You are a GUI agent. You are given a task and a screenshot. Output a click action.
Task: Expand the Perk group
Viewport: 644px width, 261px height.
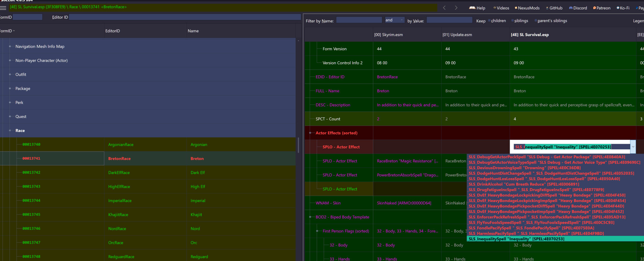coord(10,102)
